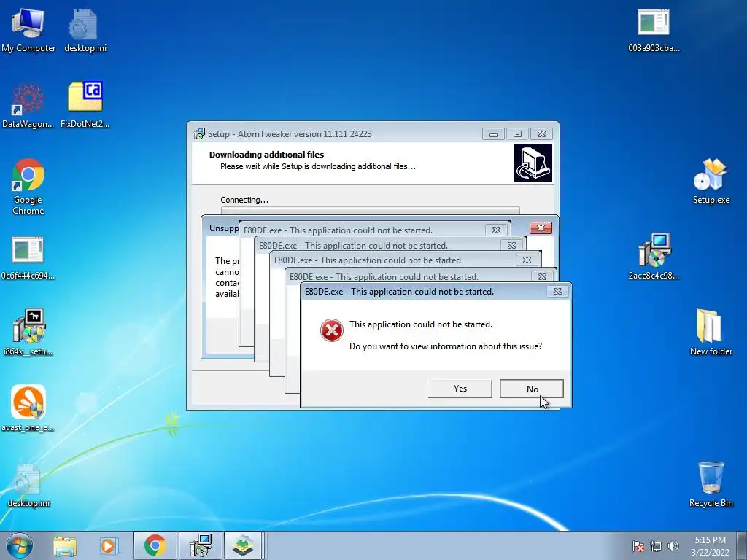Screen dimensions: 747x560
Task: Select the desktop.ini file above the Start button
Action: click(28, 485)
